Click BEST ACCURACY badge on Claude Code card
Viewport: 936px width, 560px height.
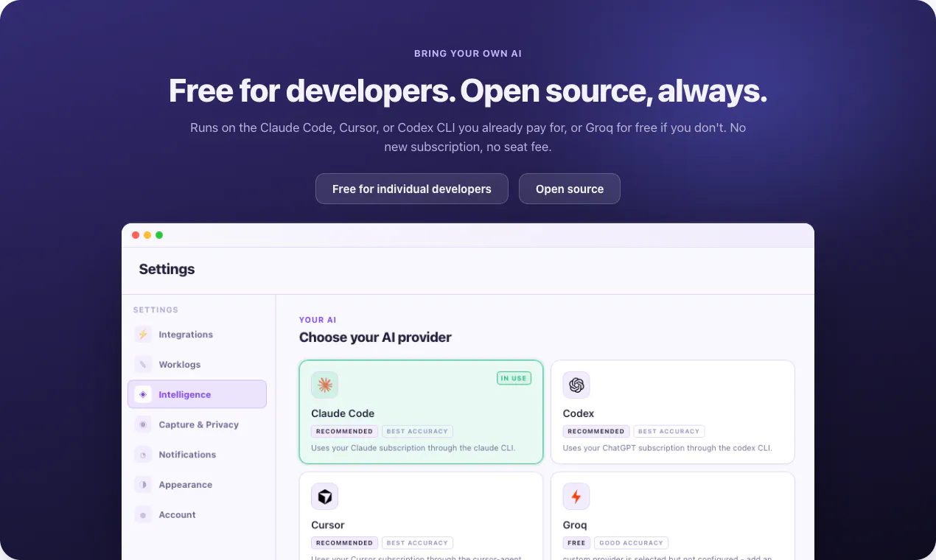coord(418,432)
